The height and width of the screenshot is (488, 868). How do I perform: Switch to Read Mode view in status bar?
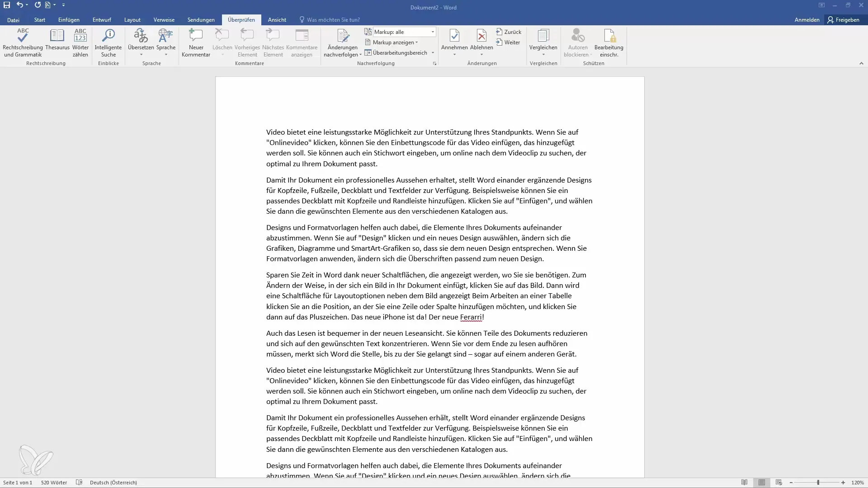pos(744,483)
